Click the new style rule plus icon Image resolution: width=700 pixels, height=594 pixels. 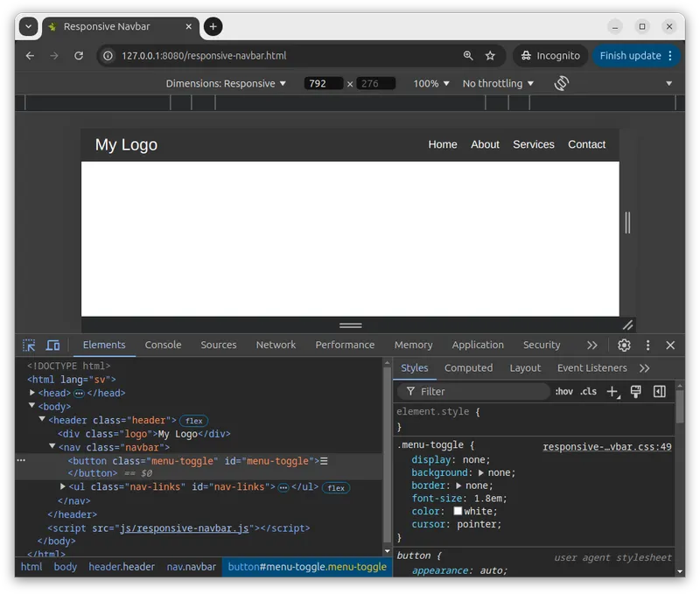coord(612,392)
